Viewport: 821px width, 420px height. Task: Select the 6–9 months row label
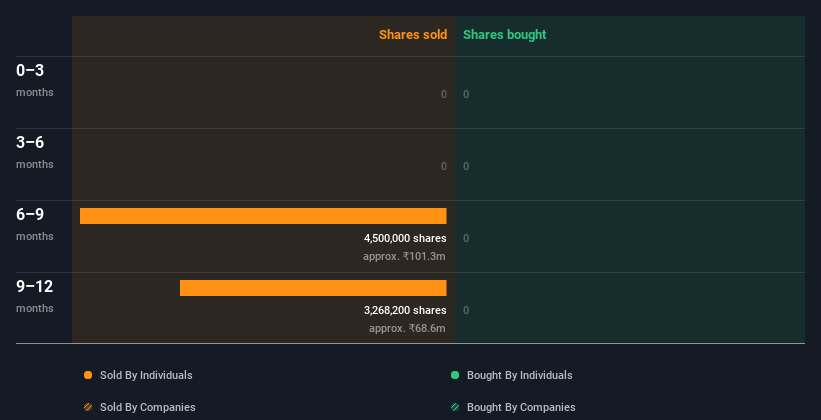coord(35,224)
